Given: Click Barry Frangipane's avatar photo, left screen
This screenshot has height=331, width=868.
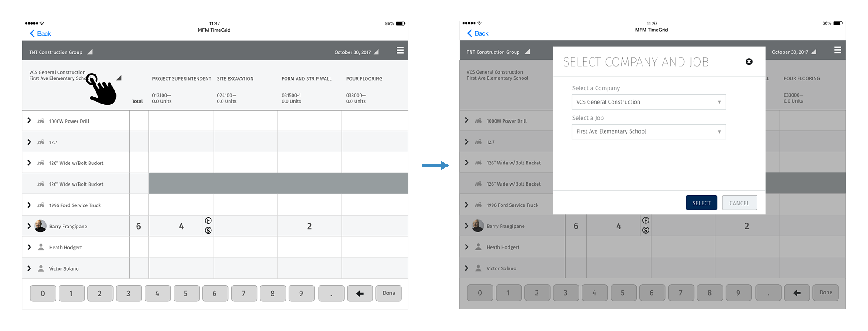Looking at the screenshot, I should [41, 226].
